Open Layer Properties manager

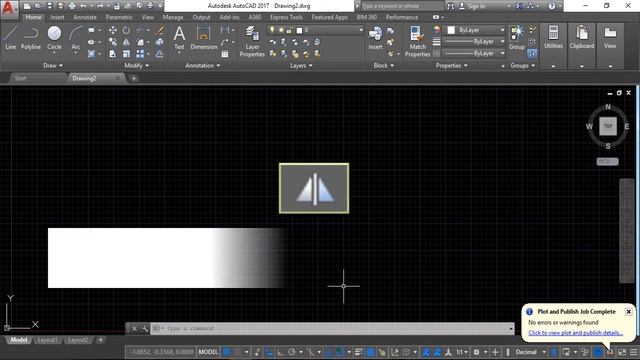click(x=252, y=41)
